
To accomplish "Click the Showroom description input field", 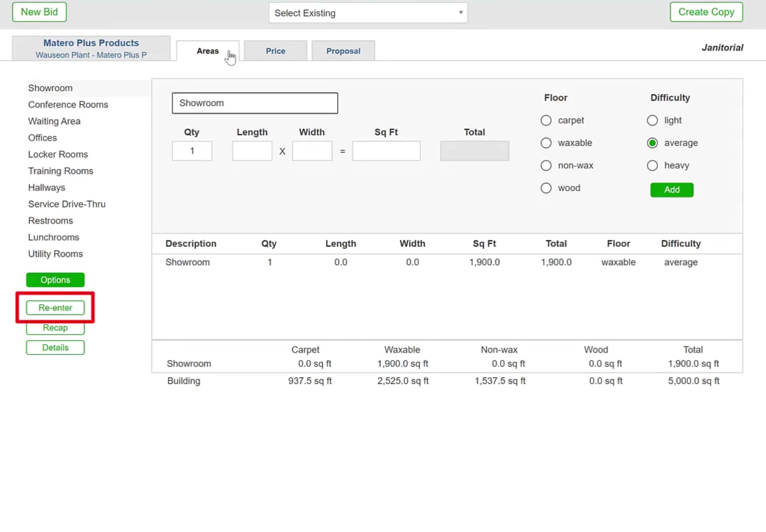I will click(x=255, y=103).
